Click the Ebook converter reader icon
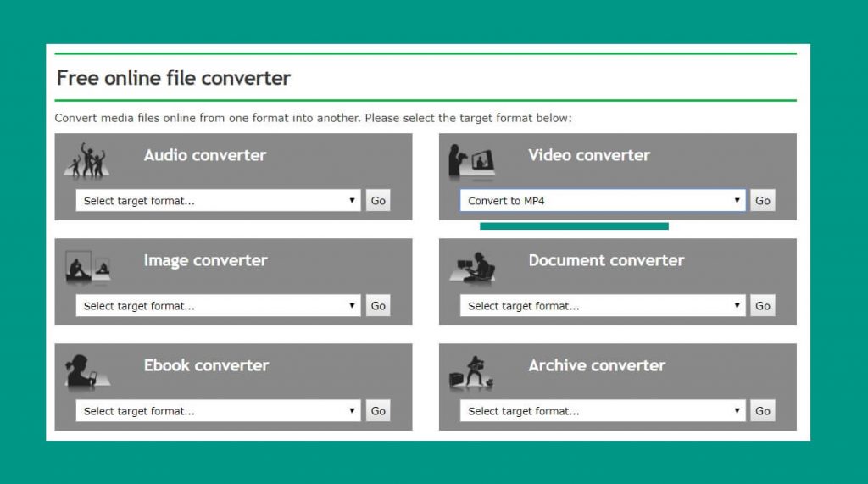The width and height of the screenshot is (868, 484). [87, 372]
